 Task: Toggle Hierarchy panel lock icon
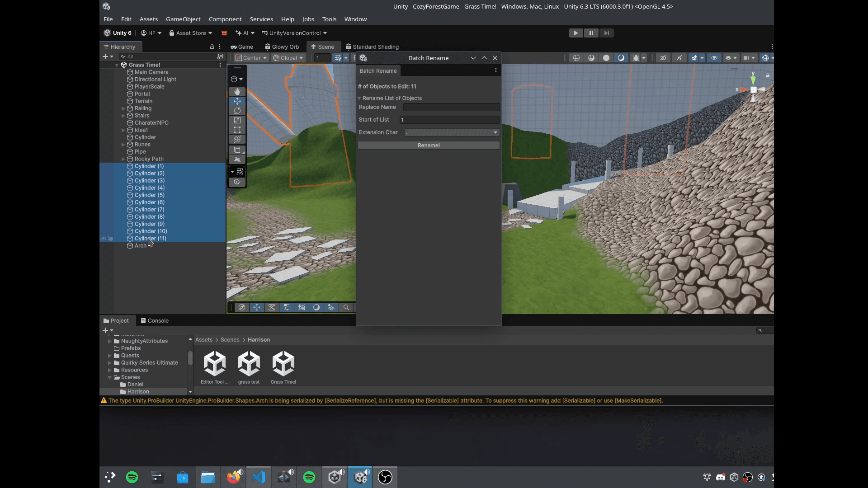point(212,47)
